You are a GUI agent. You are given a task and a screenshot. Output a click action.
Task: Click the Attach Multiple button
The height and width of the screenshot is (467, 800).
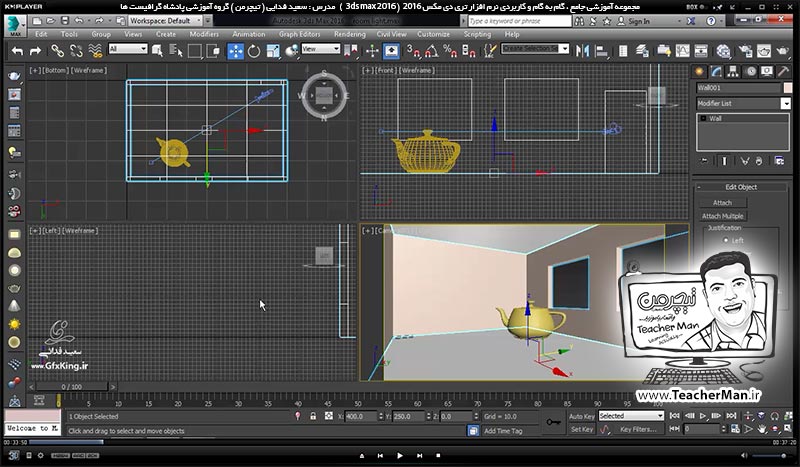click(x=722, y=216)
